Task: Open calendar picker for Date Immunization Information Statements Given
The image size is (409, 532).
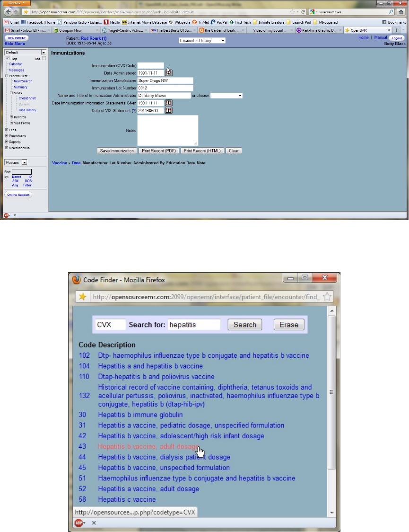Action: pyautogui.click(x=168, y=103)
